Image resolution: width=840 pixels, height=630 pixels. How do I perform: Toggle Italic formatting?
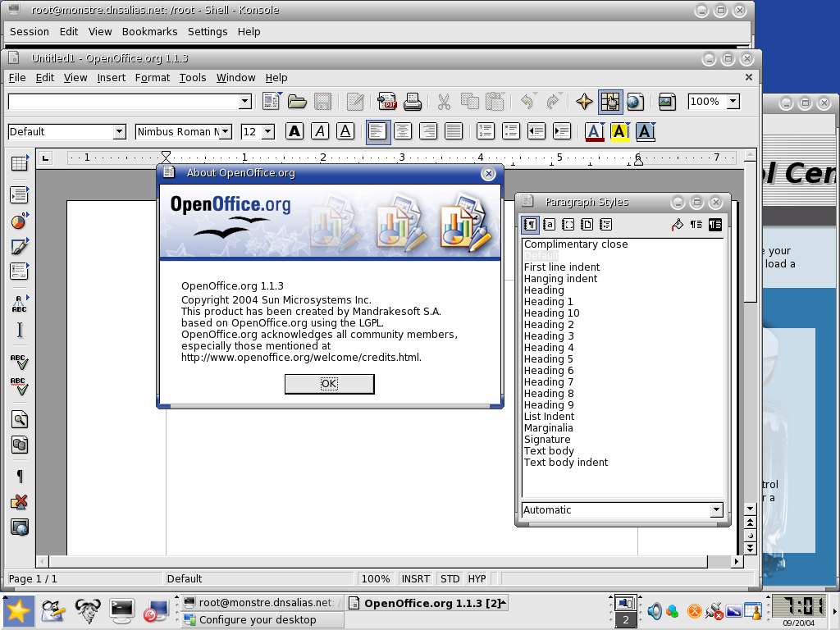pos(320,131)
